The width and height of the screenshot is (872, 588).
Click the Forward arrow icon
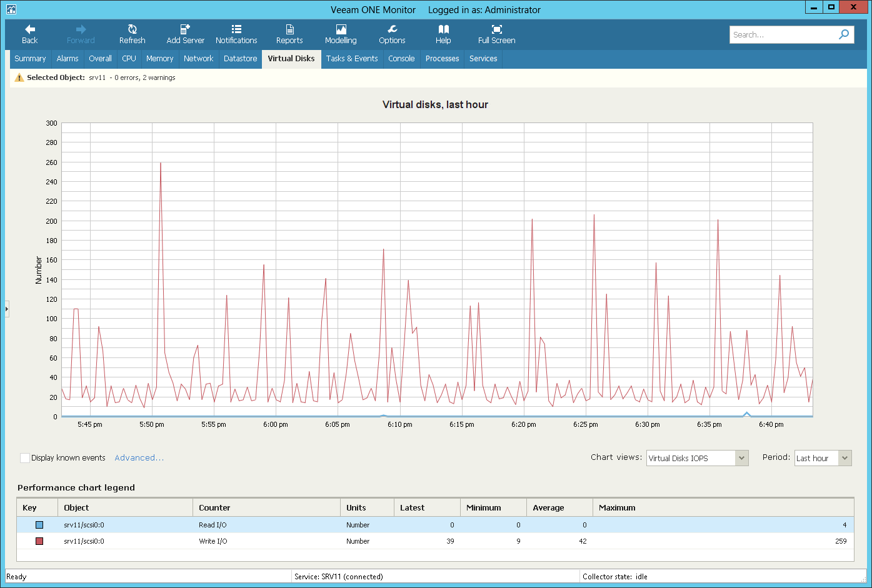click(x=81, y=29)
